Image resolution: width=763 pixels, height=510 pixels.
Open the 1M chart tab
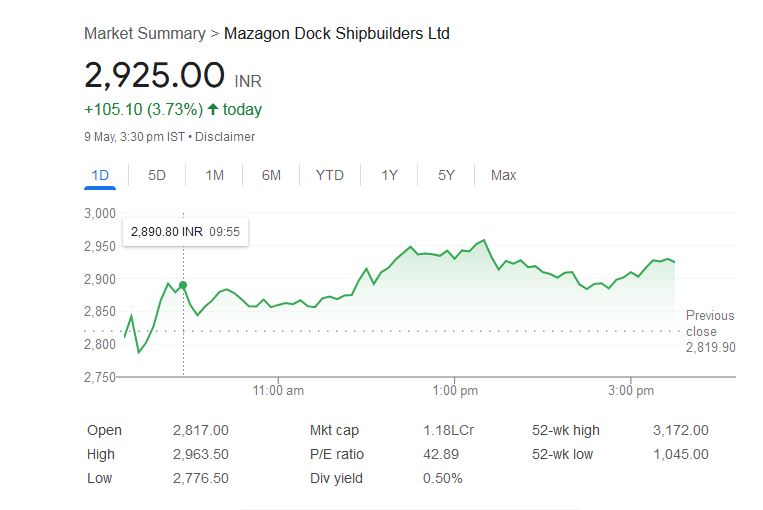214,175
